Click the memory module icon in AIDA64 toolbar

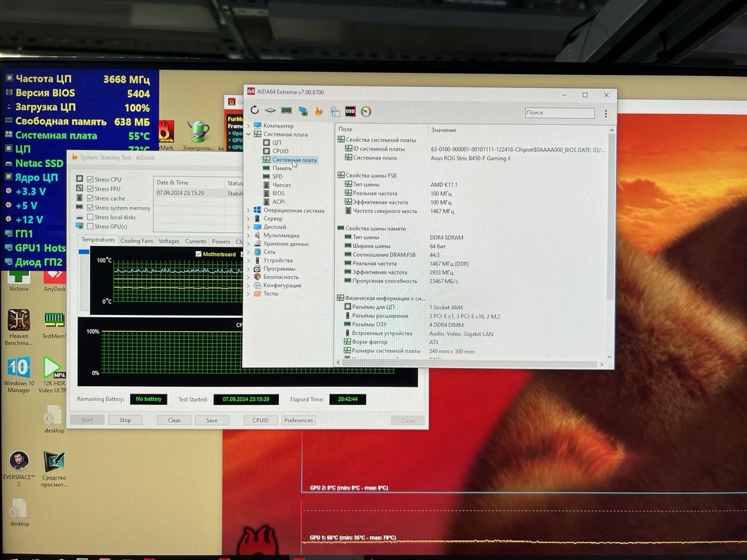coord(287,110)
